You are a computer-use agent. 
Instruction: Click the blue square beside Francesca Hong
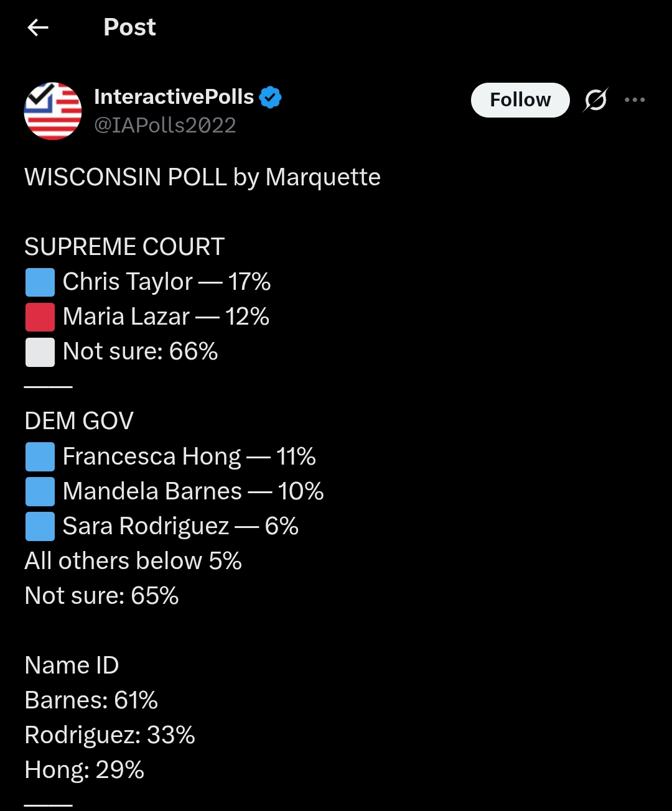(40, 457)
